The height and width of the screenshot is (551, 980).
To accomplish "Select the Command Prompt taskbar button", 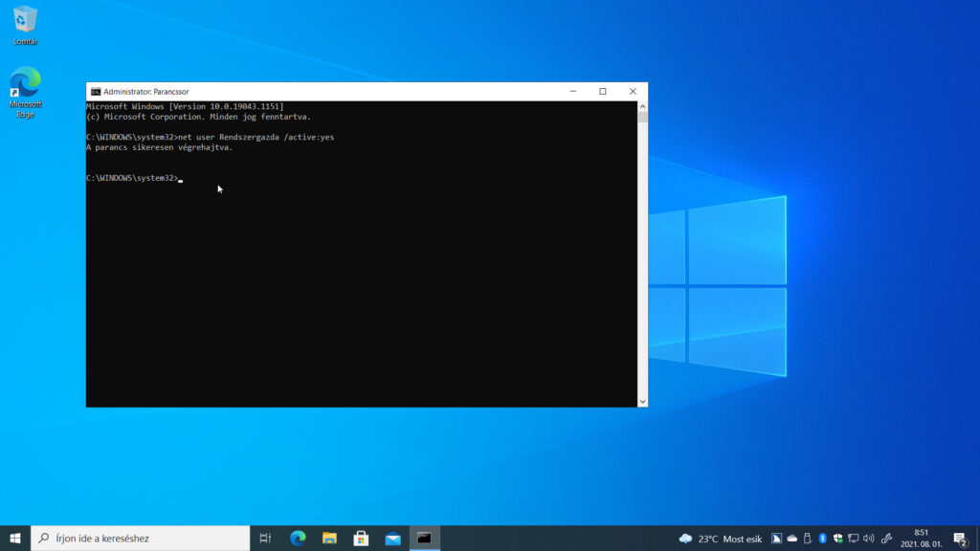I will point(425,538).
